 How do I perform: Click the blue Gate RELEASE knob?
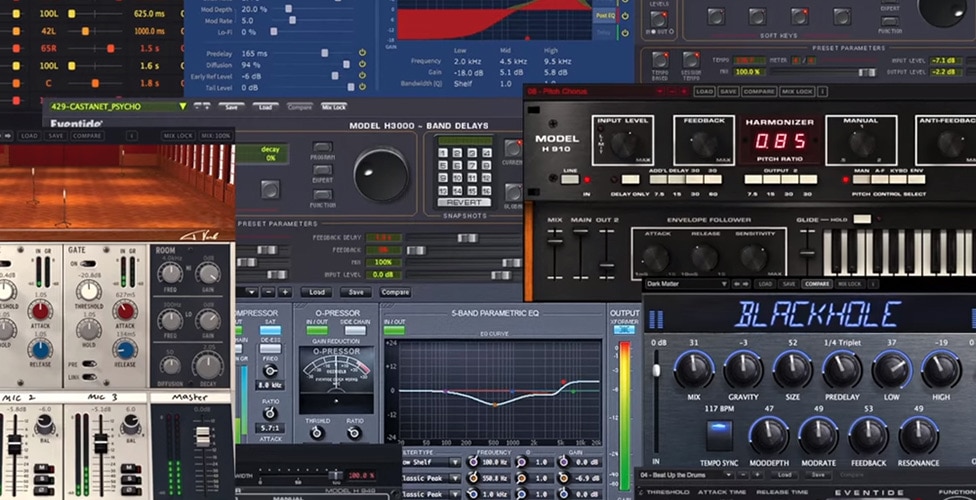[125, 349]
